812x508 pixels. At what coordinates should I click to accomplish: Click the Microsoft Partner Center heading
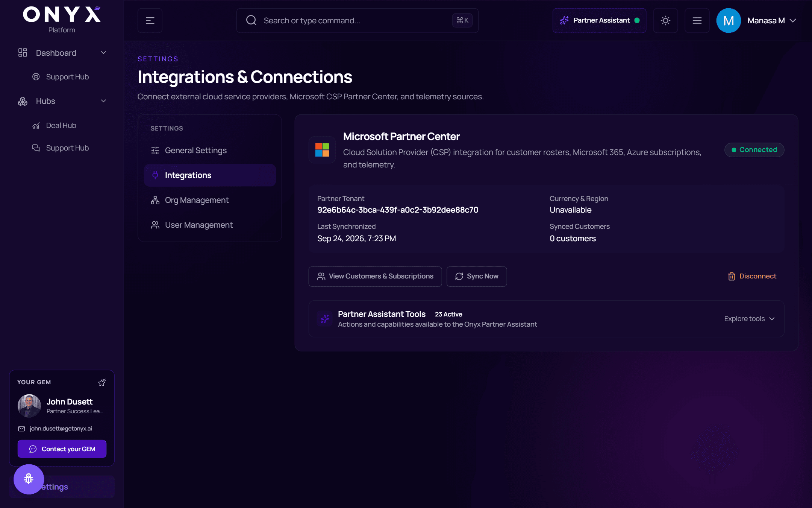pos(401,137)
